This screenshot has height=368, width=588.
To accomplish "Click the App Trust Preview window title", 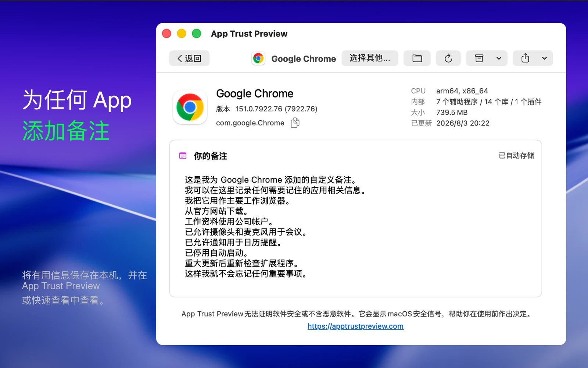I will (x=249, y=33).
